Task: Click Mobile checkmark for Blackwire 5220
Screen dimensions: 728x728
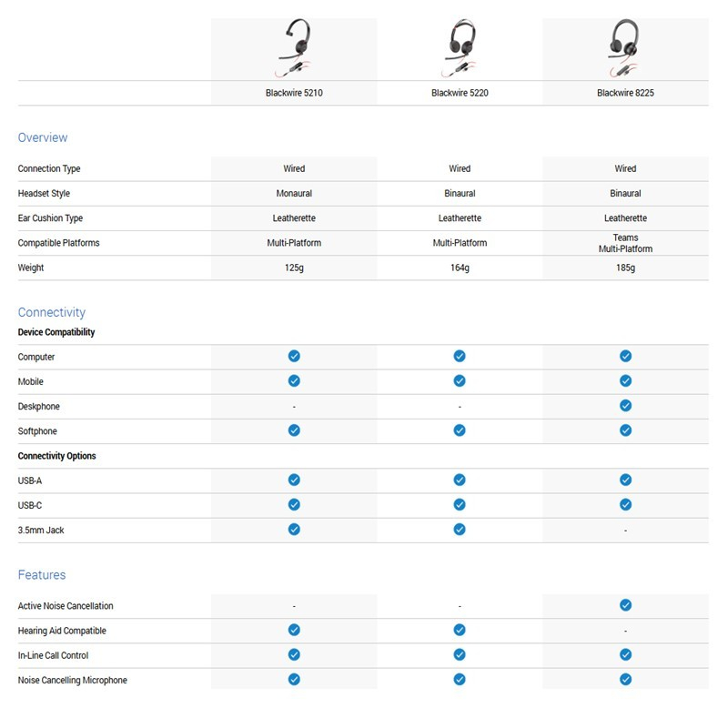Action: point(460,381)
